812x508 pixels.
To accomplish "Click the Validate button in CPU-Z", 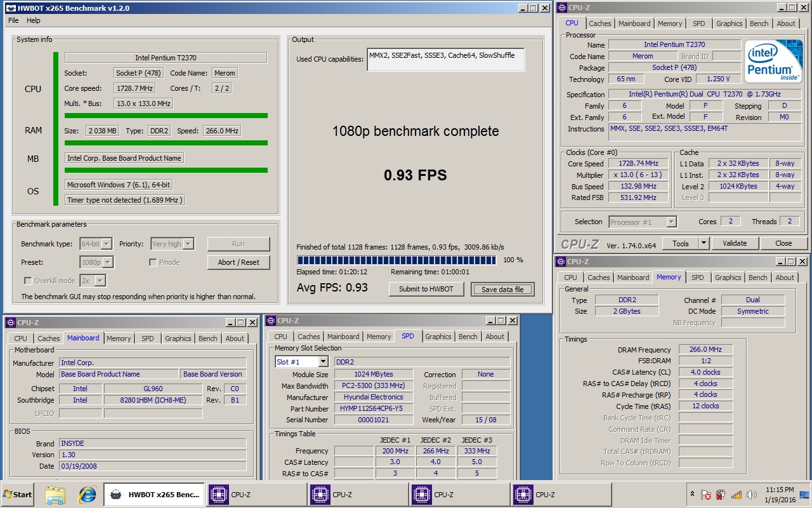I will (734, 243).
